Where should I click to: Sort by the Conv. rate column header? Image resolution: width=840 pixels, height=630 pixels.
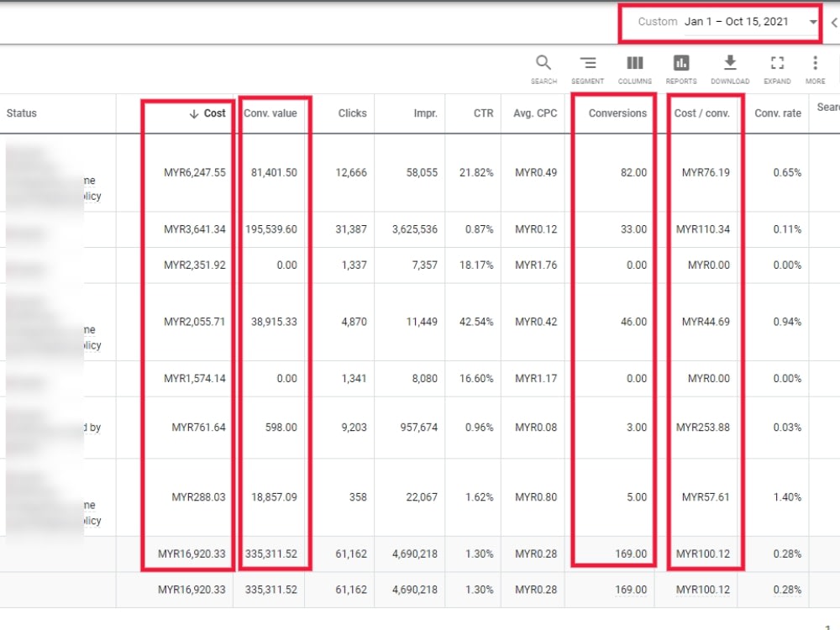[778, 113]
